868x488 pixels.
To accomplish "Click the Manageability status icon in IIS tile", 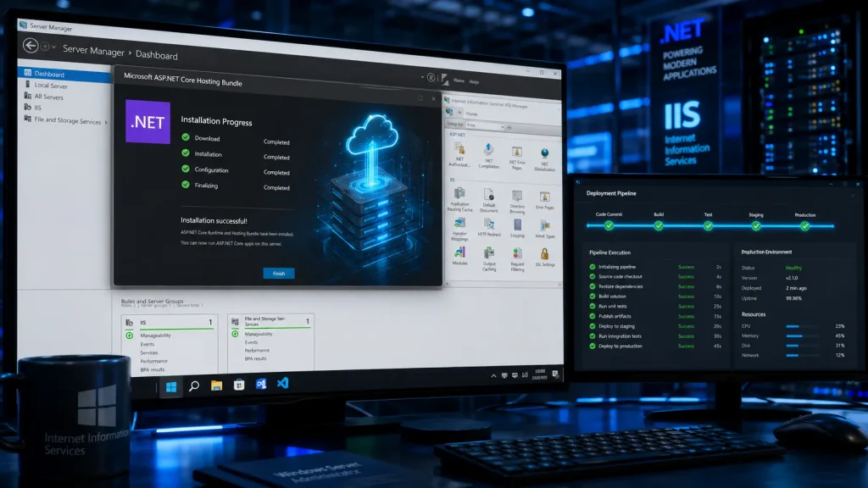I will (130, 335).
